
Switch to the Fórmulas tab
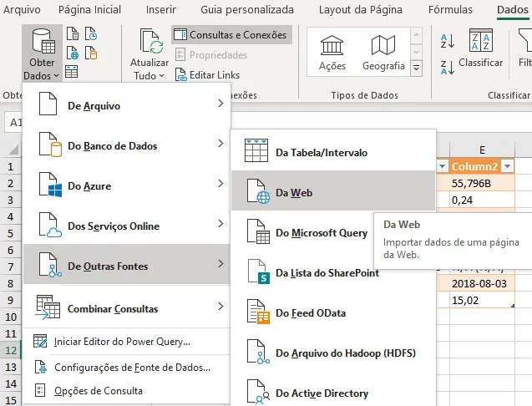[x=450, y=10]
